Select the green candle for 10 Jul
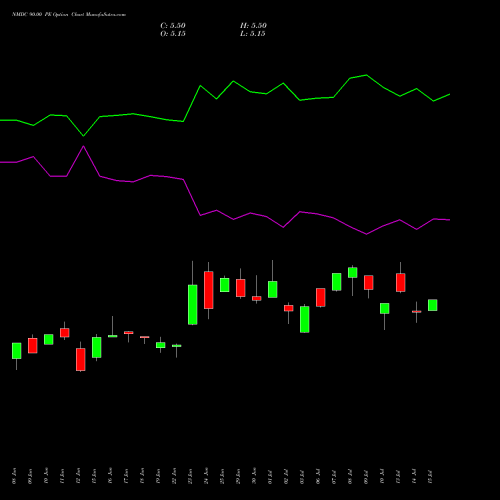 pos(385,308)
